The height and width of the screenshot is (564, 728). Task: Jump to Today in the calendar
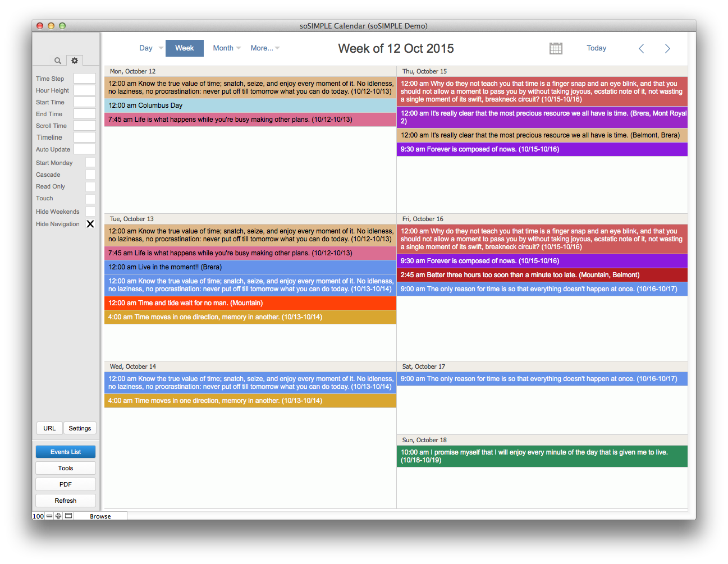pos(596,48)
